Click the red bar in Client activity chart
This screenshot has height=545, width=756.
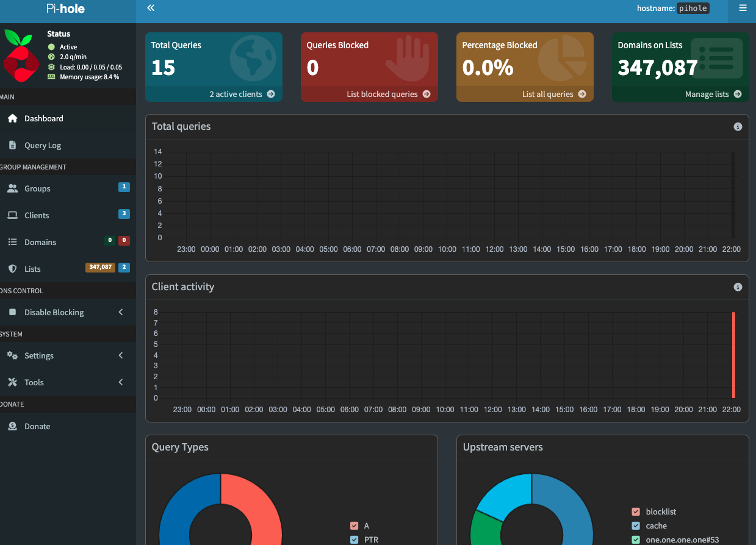point(733,355)
